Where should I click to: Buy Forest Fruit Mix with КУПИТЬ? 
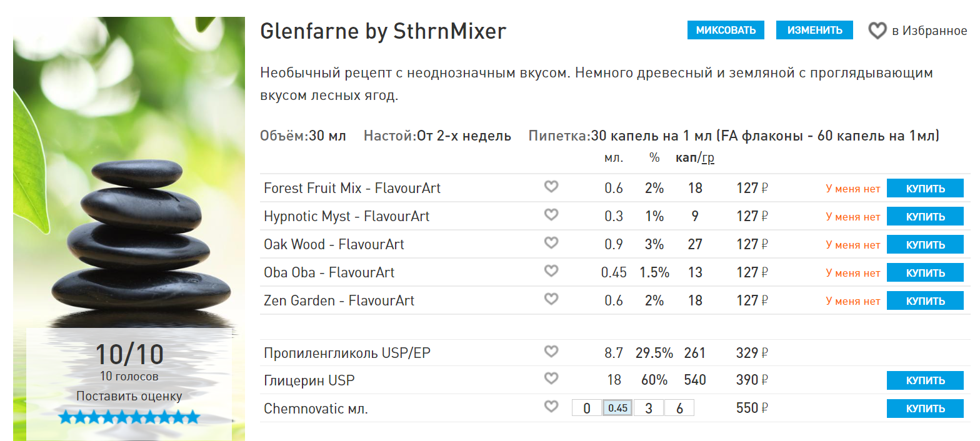coord(925,189)
